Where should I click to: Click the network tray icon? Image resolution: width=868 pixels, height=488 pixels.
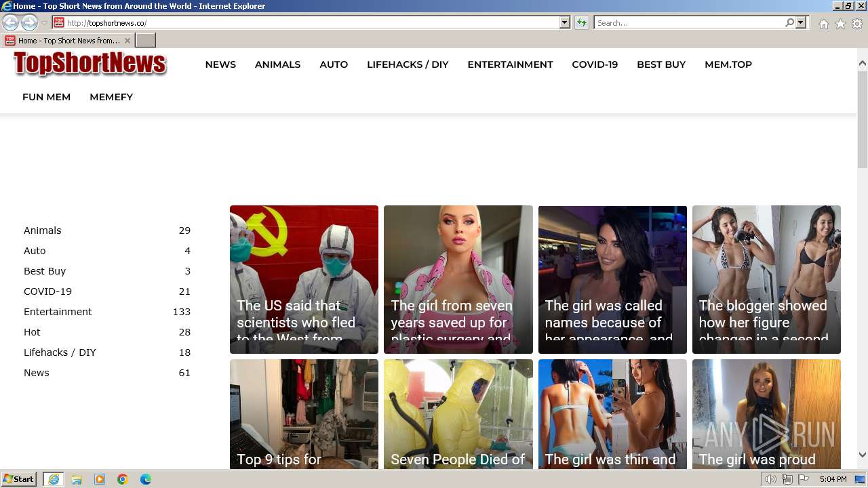pos(787,479)
